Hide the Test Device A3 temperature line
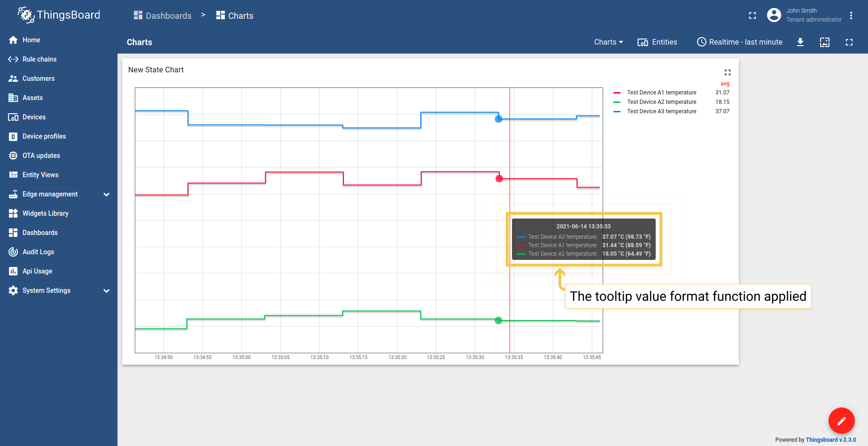 click(x=661, y=111)
